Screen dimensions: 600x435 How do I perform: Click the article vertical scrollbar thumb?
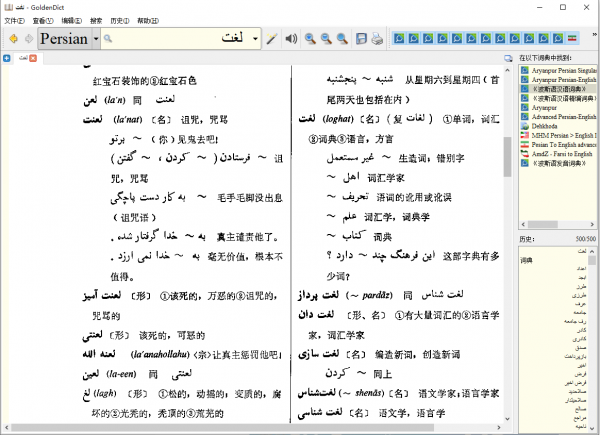tap(507, 157)
